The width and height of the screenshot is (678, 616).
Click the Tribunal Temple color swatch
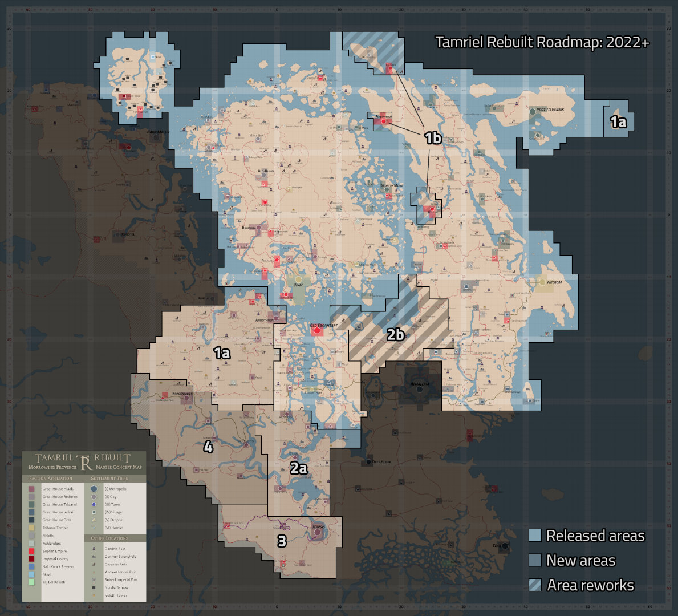click(31, 528)
